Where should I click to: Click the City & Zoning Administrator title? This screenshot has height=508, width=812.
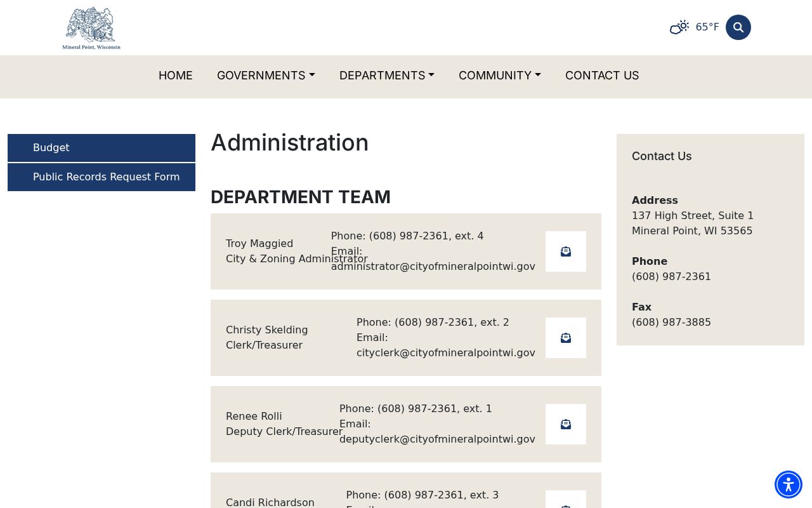click(x=297, y=259)
